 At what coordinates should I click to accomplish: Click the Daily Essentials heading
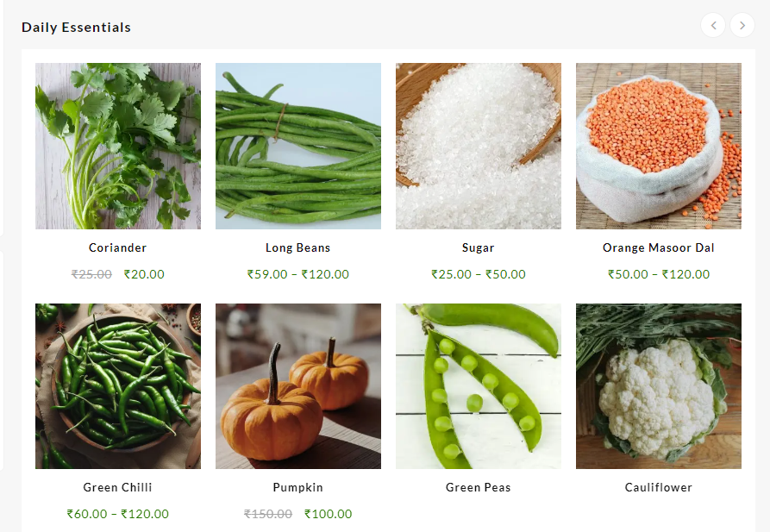[x=76, y=28]
